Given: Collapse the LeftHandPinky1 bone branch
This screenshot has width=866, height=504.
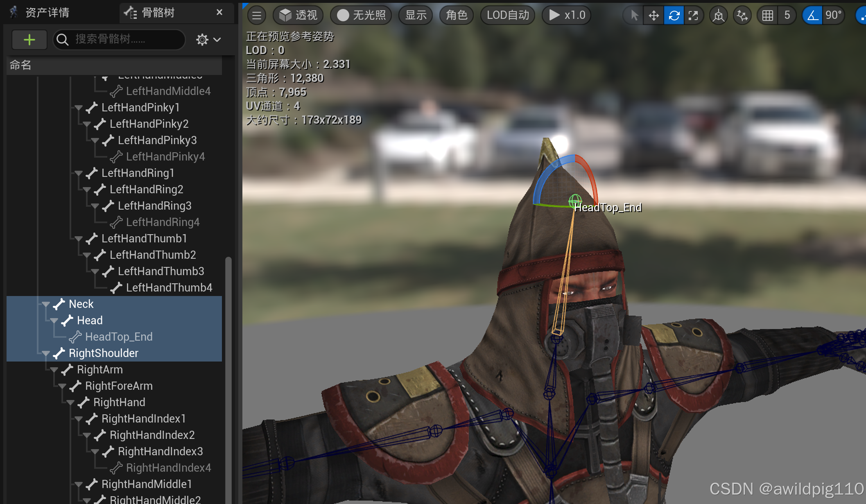Looking at the screenshot, I should [79, 108].
